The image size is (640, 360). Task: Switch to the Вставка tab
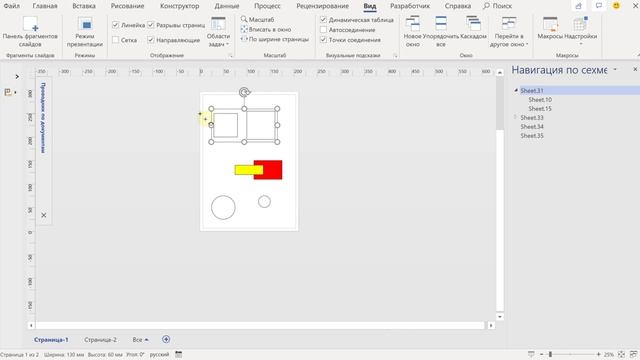pos(84,6)
